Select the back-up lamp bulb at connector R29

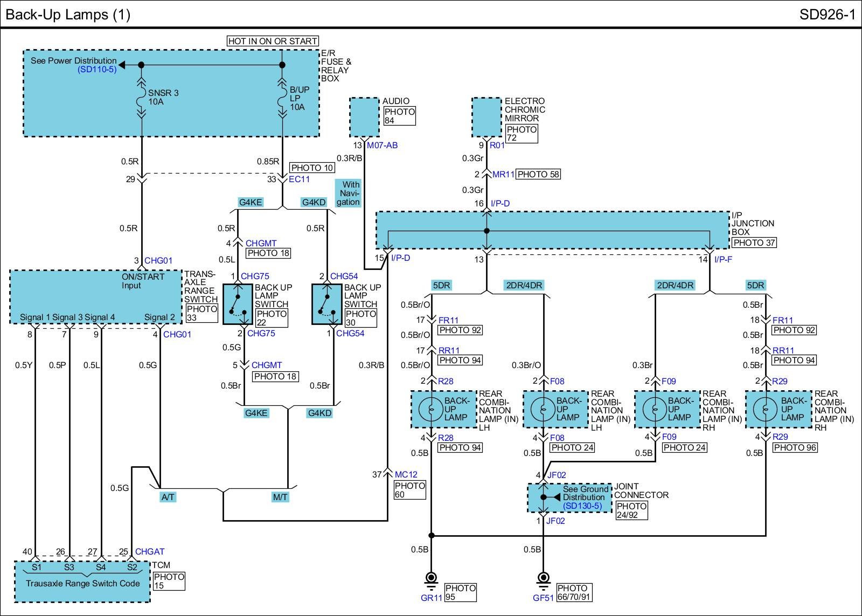(x=765, y=410)
